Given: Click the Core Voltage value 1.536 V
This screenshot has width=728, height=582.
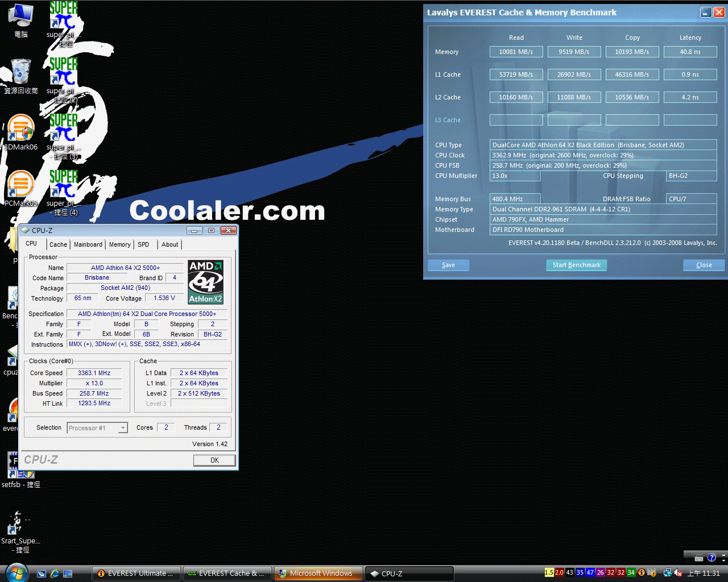Looking at the screenshot, I should coord(164,298).
